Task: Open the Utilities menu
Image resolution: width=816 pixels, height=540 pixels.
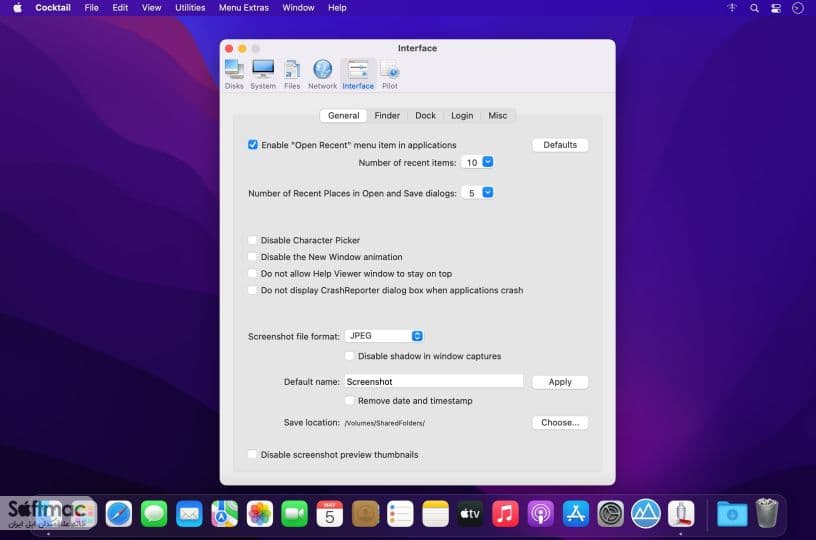Action: tap(190, 8)
